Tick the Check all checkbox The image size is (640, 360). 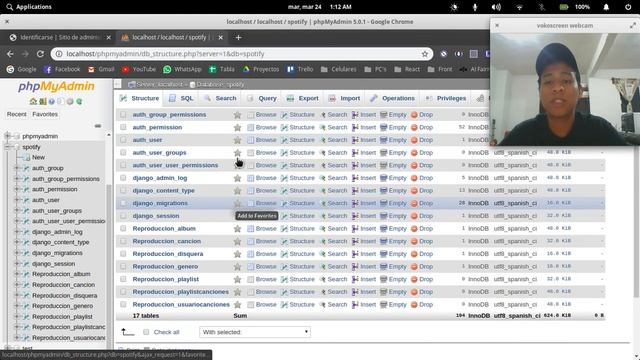pos(146,332)
